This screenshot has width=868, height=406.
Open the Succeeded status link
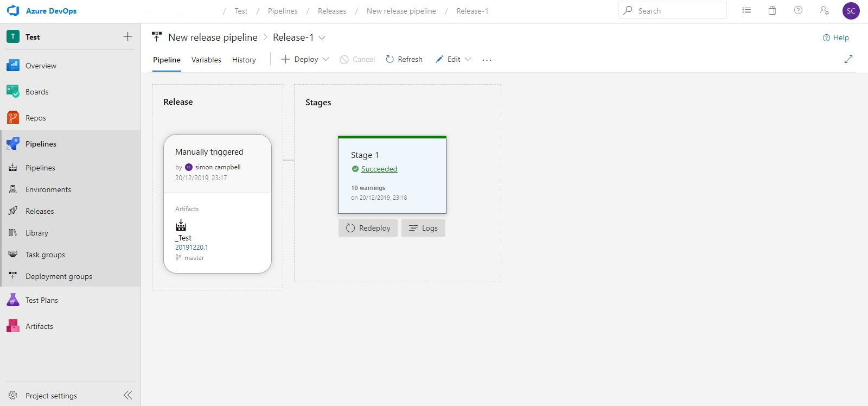coord(379,169)
